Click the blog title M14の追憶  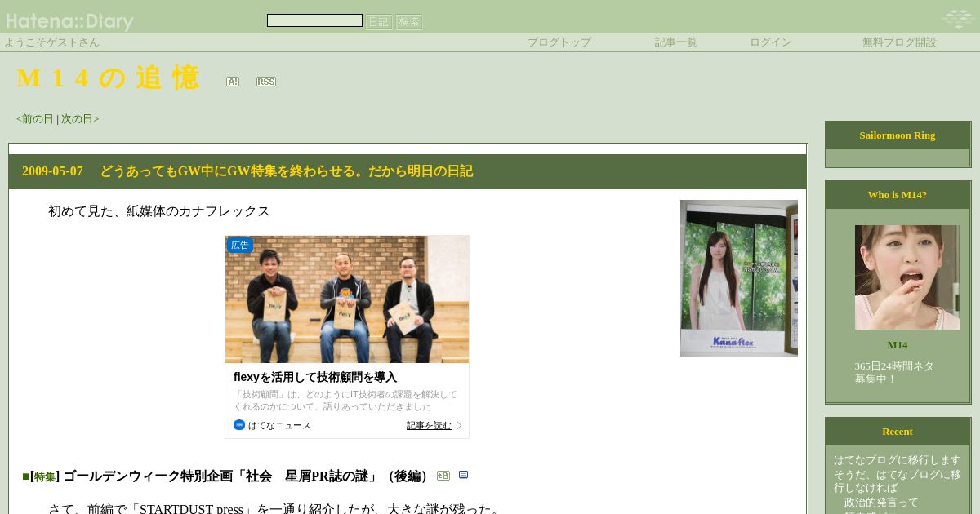coord(108,78)
